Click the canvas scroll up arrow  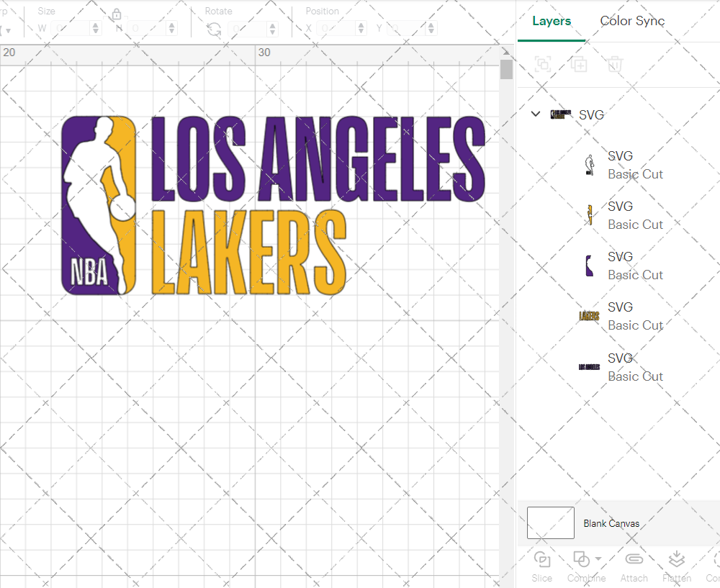tap(506, 51)
